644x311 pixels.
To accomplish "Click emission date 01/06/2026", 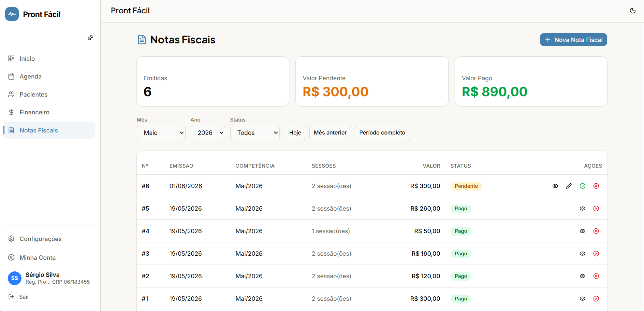I will [186, 186].
